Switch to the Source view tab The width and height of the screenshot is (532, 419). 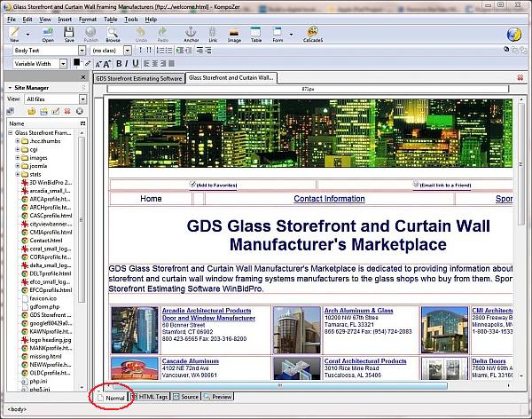tap(186, 397)
